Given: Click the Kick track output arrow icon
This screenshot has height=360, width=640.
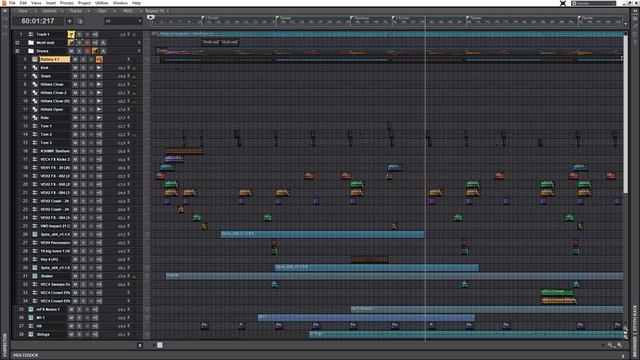Looking at the screenshot, I should click(99, 68).
